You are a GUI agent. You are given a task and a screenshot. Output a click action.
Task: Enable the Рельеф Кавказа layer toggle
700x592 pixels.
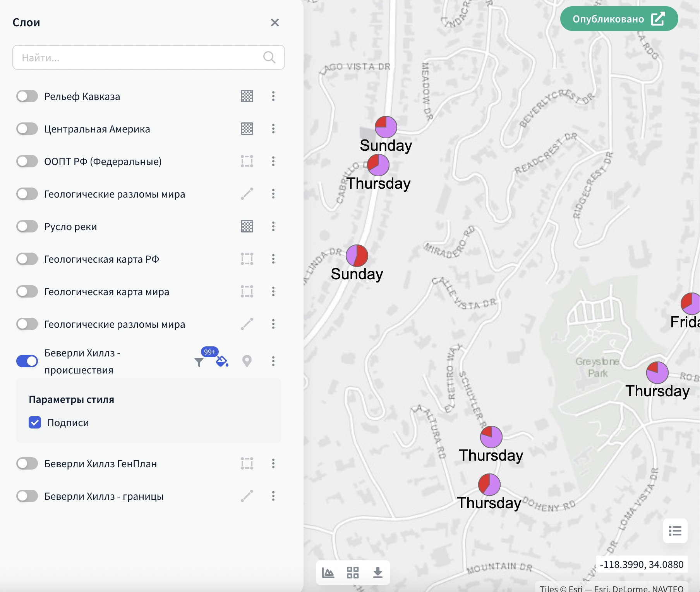pyautogui.click(x=27, y=96)
